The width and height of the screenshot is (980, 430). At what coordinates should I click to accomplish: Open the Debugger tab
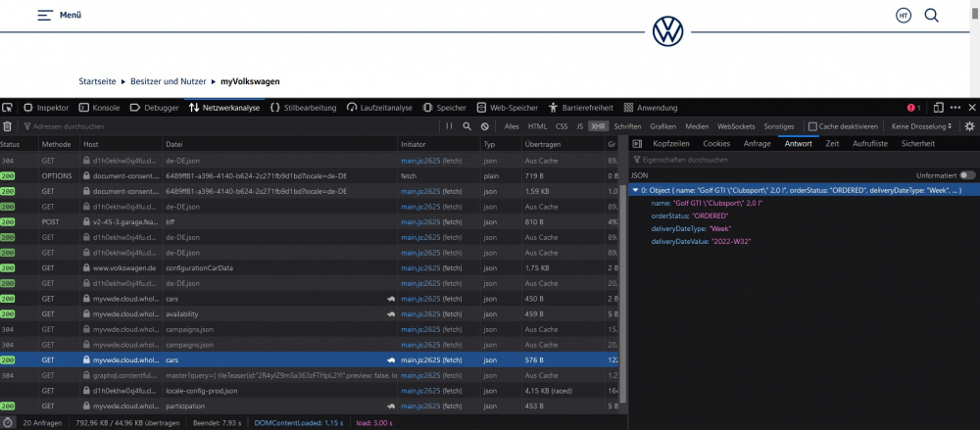pos(154,108)
